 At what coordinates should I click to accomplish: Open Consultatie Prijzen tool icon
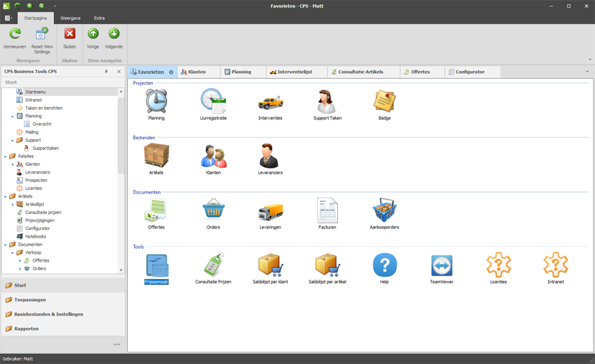coord(214,266)
